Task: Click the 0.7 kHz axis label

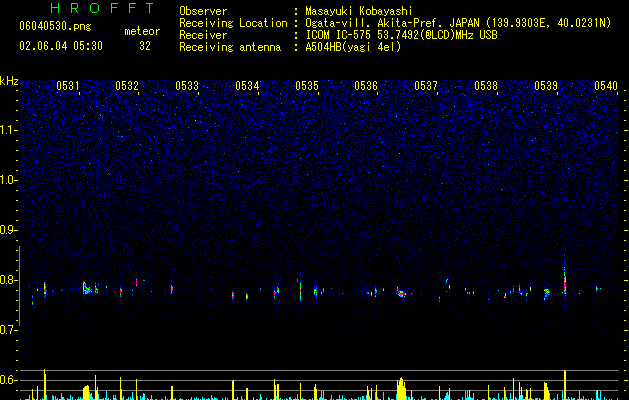Action: 9,330
